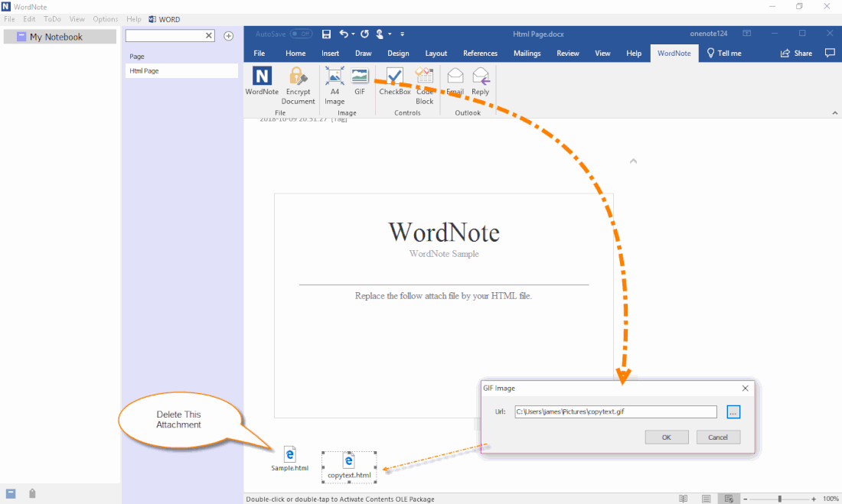Open the undo history dropdown arrow
The width and height of the screenshot is (842, 504).
353,34
